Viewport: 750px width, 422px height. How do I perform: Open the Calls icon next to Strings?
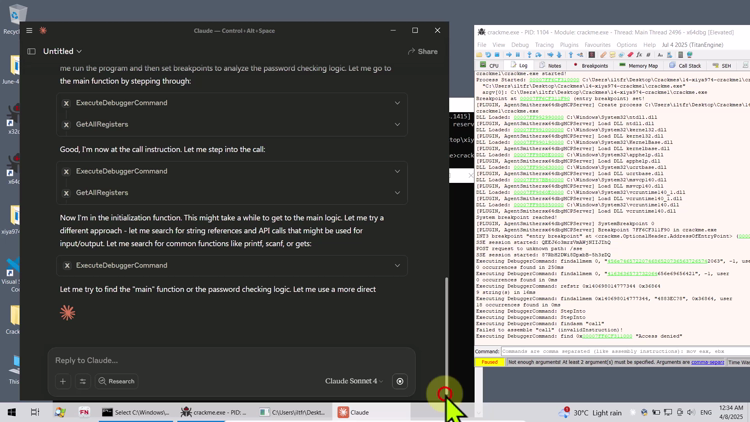[669, 55]
